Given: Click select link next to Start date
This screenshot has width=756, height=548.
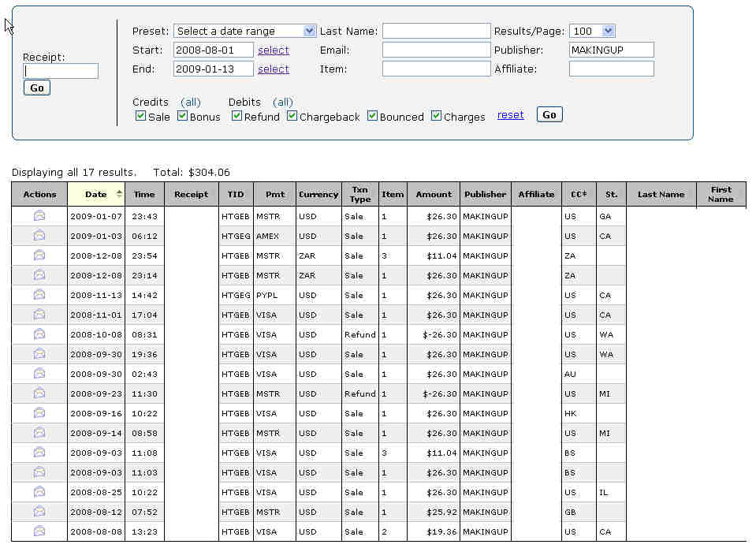Looking at the screenshot, I should (x=274, y=50).
